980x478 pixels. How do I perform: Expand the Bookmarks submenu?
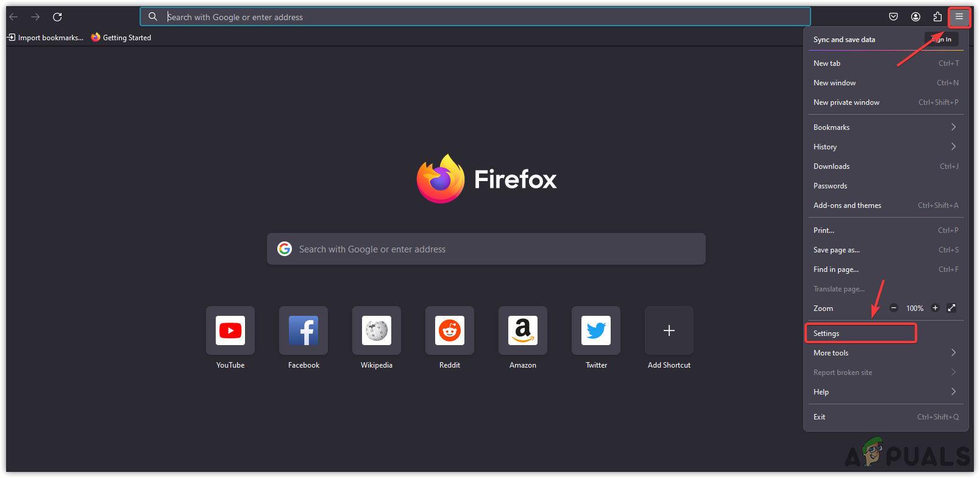[886, 127]
